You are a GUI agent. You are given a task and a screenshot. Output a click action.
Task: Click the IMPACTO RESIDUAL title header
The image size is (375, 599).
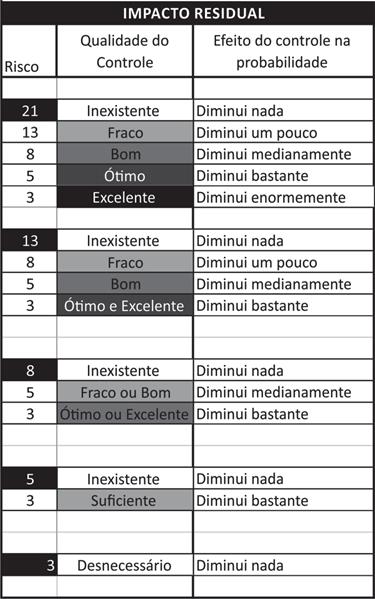[x=188, y=13]
